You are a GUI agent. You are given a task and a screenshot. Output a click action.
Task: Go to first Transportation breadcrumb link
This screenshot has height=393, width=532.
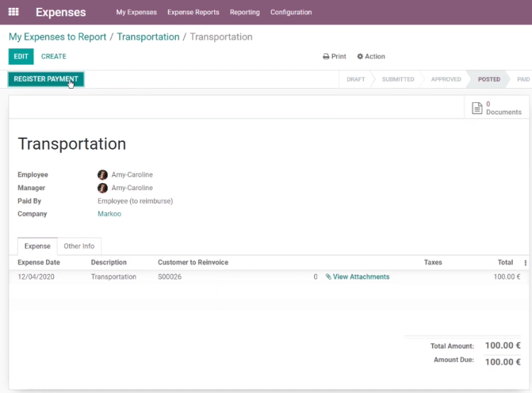[148, 37]
